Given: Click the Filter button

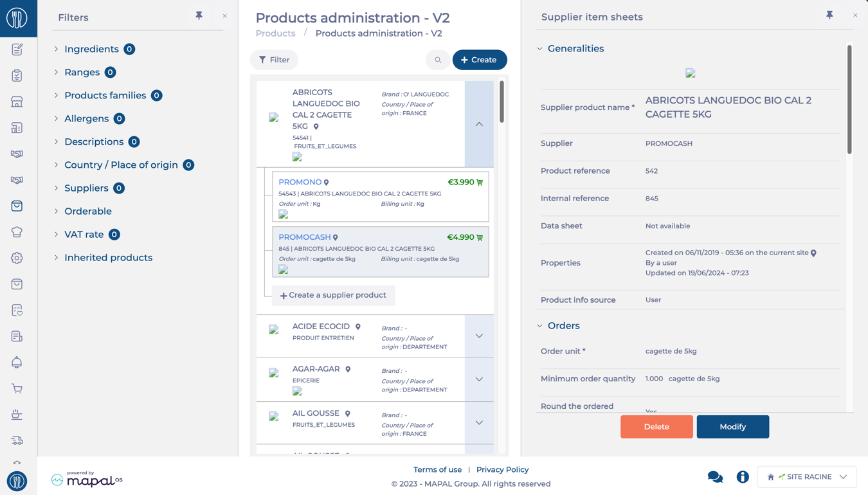Looking at the screenshot, I should coord(275,60).
